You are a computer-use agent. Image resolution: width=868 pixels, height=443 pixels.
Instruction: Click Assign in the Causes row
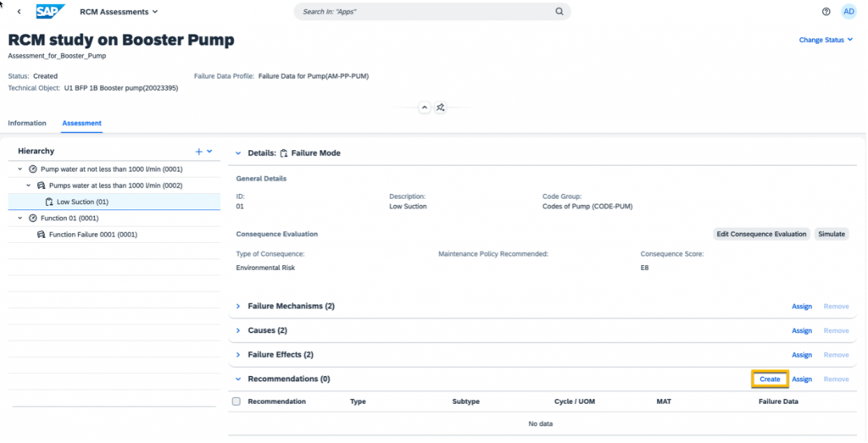[x=802, y=330]
